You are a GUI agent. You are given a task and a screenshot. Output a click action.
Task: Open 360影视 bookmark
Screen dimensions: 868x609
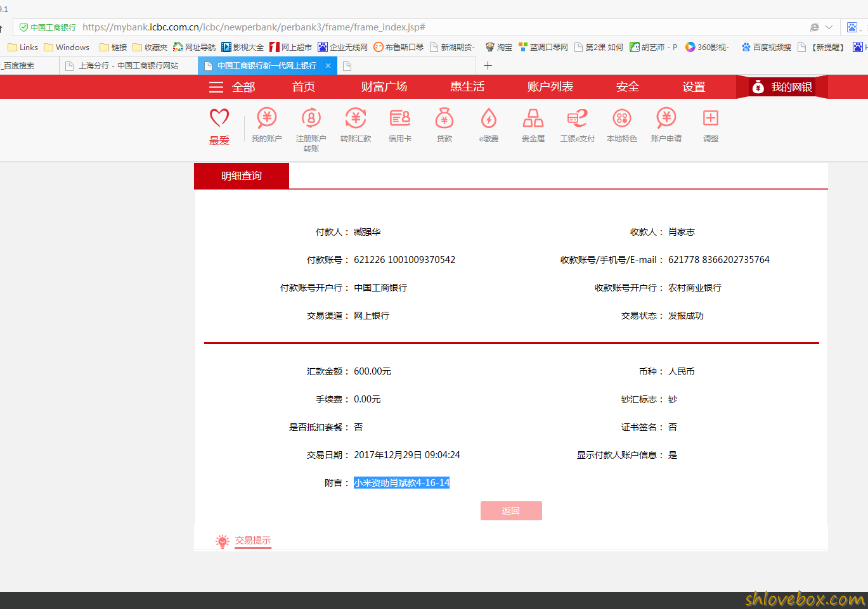(x=707, y=47)
